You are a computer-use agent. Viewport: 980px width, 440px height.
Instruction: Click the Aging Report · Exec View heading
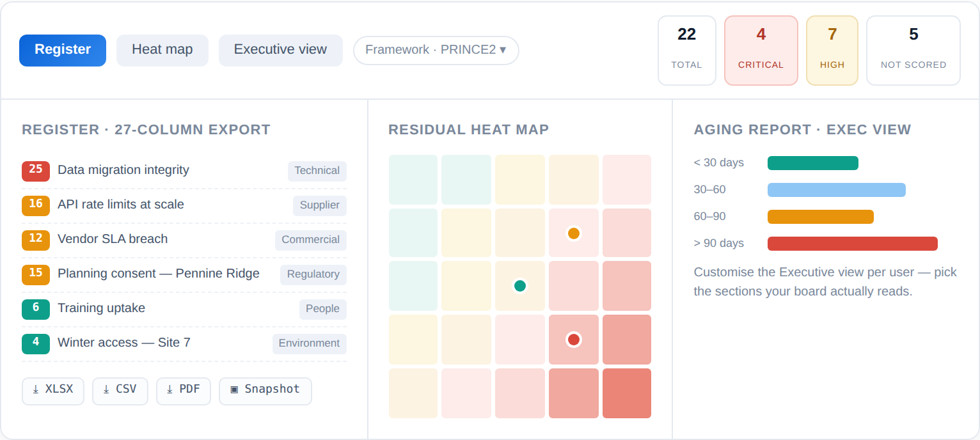click(x=803, y=130)
